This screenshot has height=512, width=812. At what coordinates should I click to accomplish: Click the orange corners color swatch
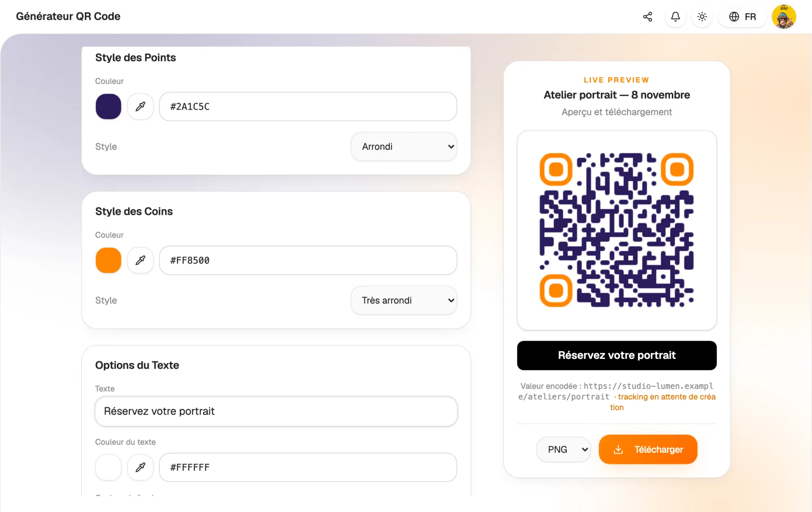[108, 260]
